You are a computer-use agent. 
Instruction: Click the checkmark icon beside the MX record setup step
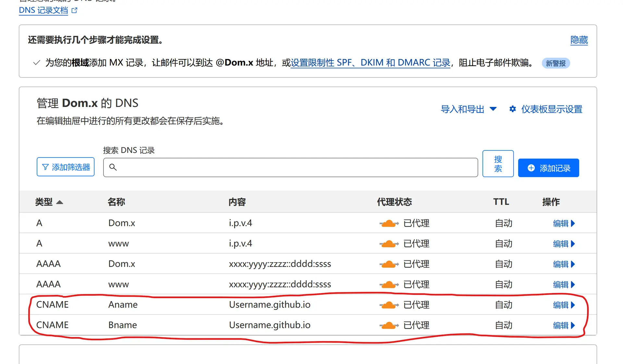pyautogui.click(x=36, y=63)
